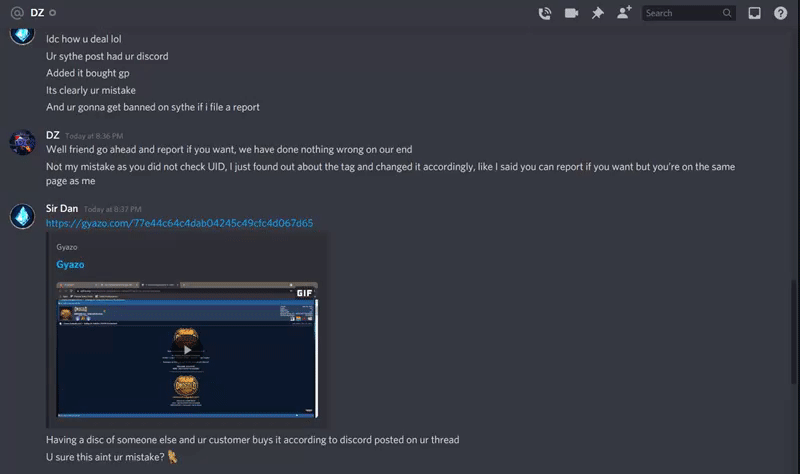The height and width of the screenshot is (474, 800).
Task: Add friends to the DM
Action: (x=624, y=13)
